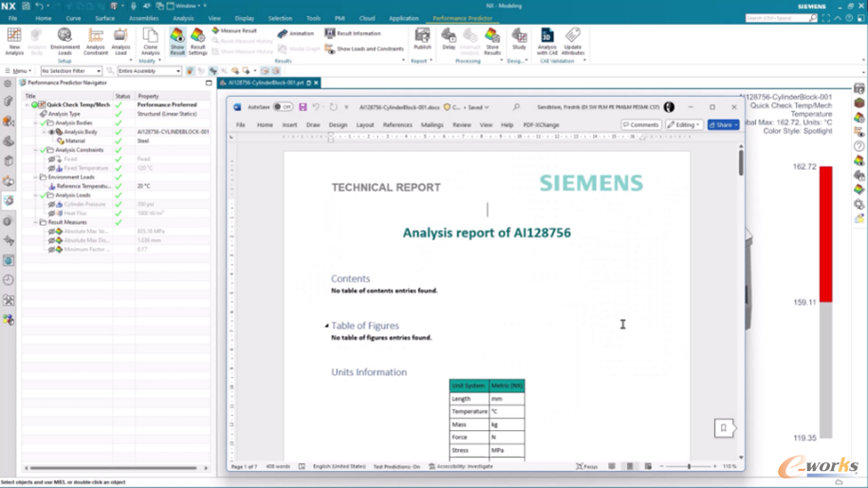868x488 pixels.
Task: Click the bookmark note icon in document
Action: (x=724, y=427)
